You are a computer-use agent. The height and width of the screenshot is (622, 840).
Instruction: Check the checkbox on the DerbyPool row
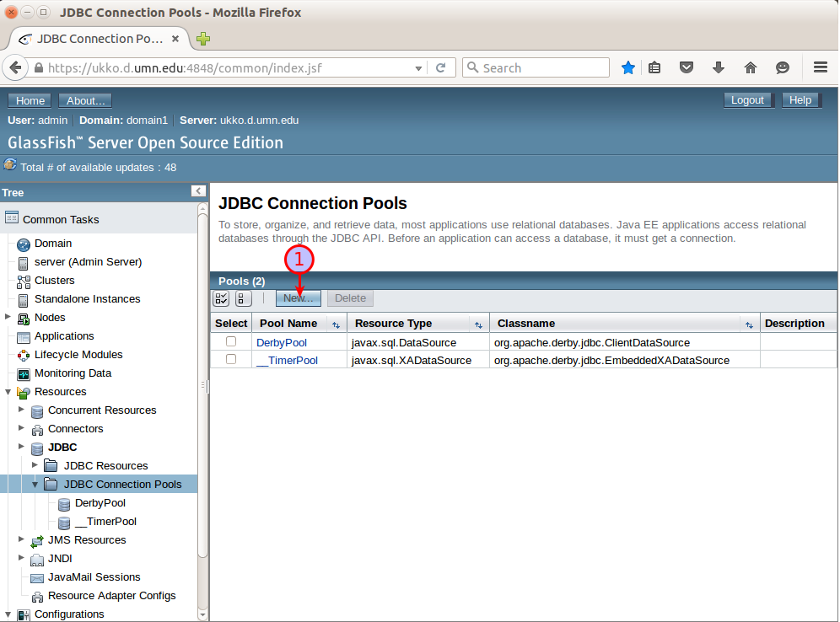230,342
